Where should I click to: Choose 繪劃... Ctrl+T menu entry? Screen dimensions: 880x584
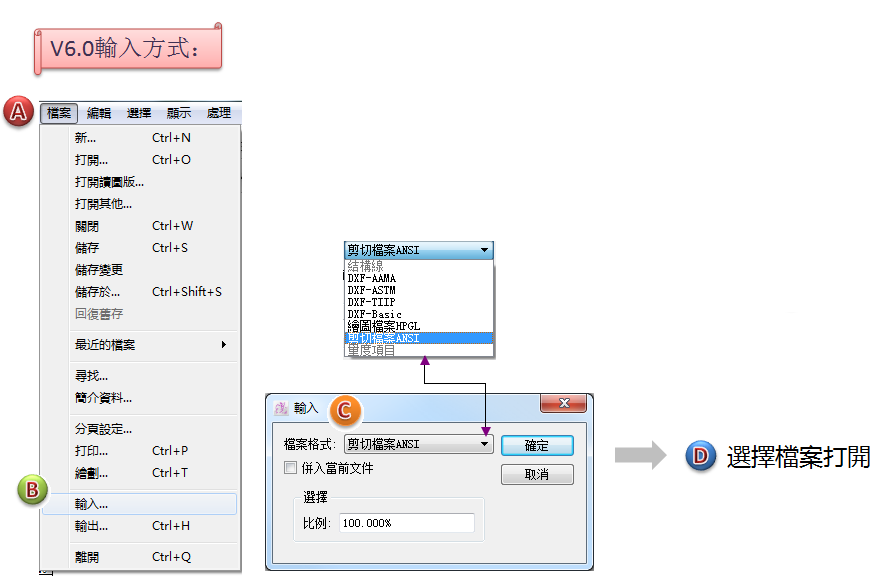coord(140,473)
